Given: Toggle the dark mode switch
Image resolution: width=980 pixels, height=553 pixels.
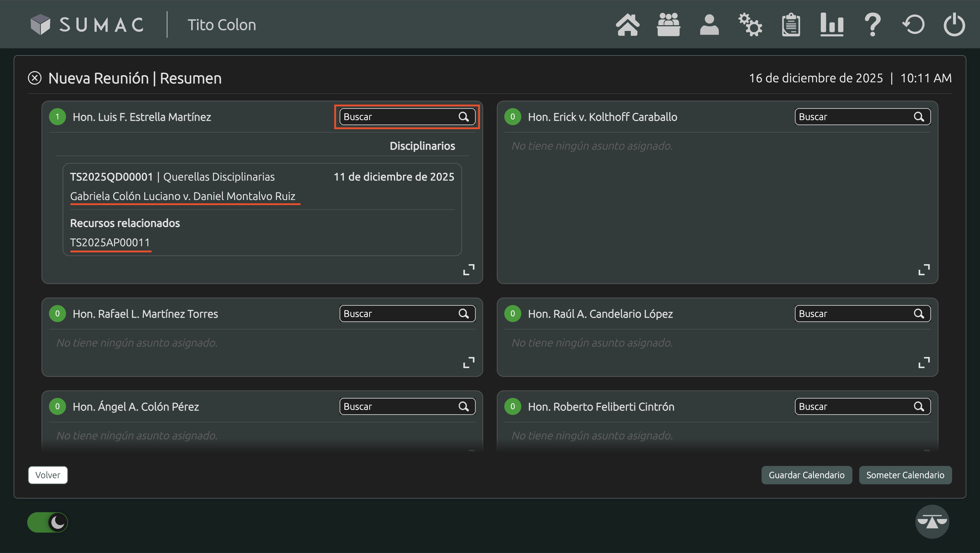Looking at the screenshot, I should tap(48, 522).
